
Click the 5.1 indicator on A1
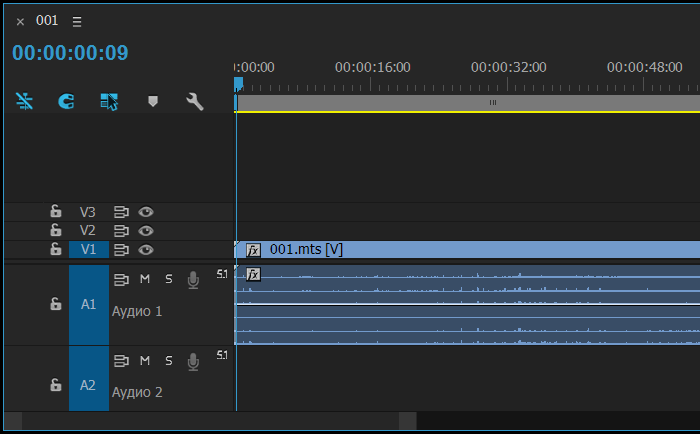tap(222, 274)
